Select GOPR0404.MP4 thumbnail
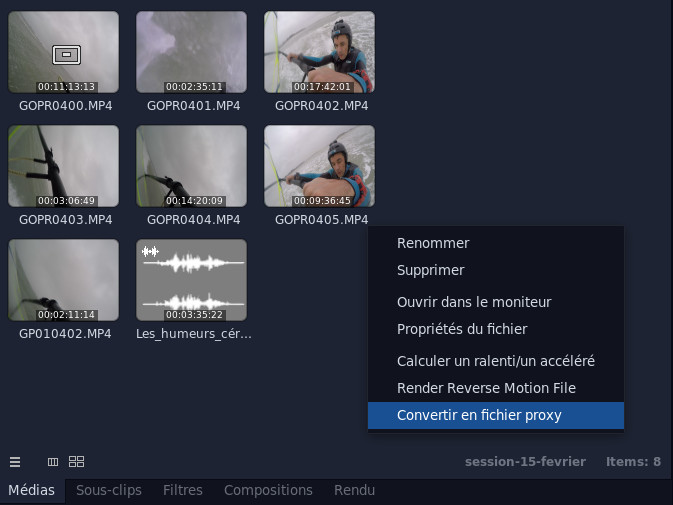 (191, 166)
